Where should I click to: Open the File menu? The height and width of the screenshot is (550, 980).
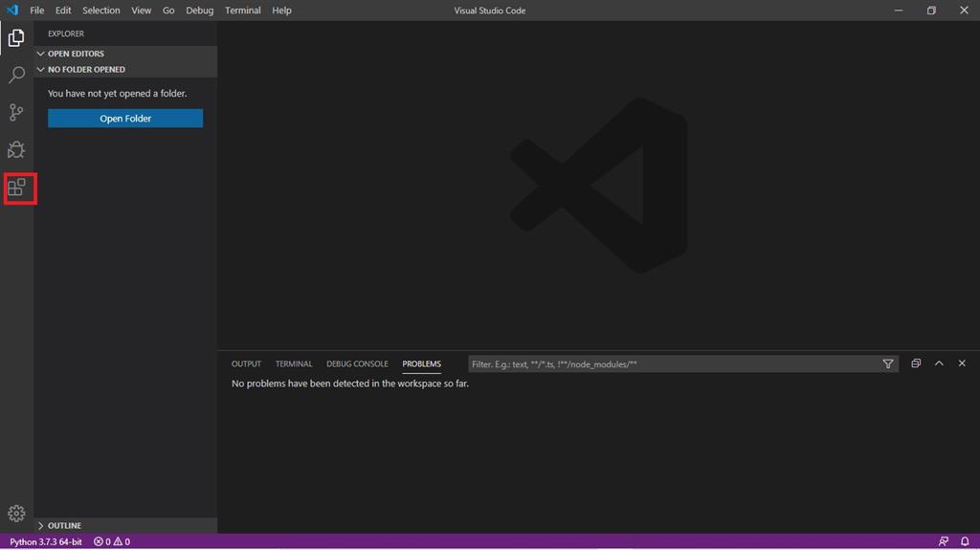click(37, 10)
